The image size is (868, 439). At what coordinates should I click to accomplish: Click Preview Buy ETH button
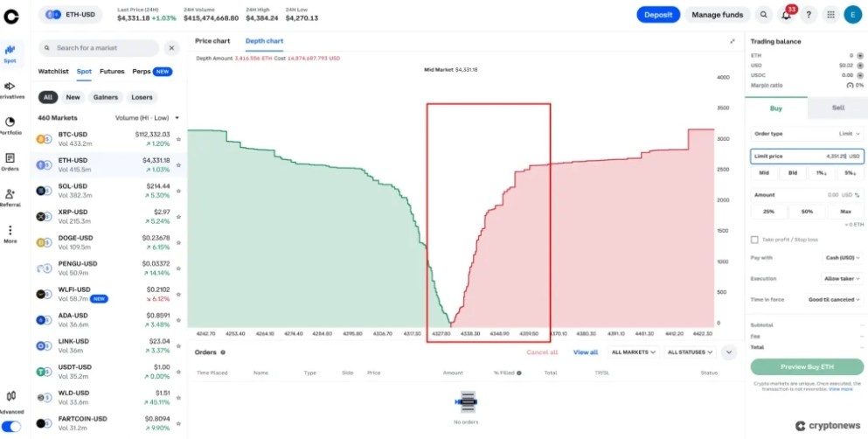tap(807, 366)
